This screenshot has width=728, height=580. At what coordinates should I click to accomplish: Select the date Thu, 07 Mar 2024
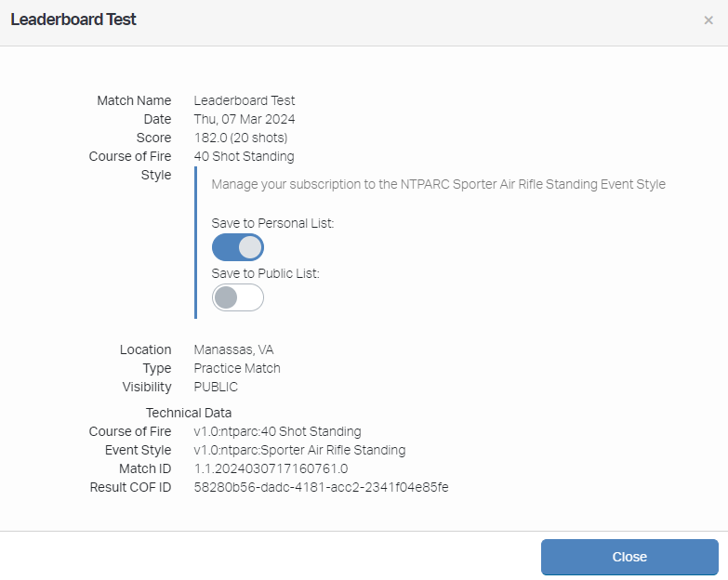coord(245,119)
